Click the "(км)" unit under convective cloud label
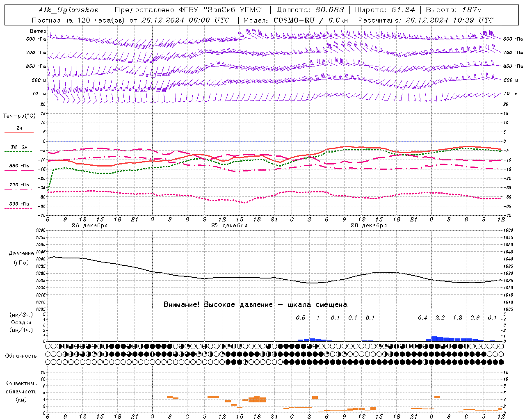This screenshot has width=525, height=420. point(21,399)
